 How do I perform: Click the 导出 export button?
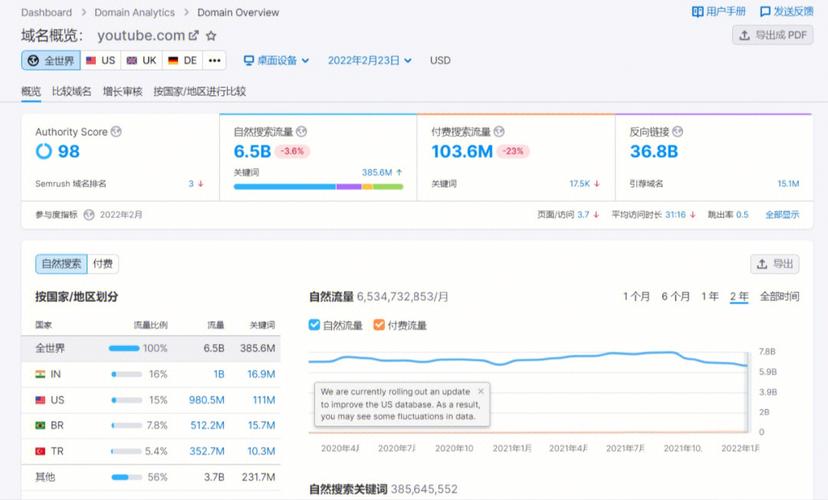[775, 263]
